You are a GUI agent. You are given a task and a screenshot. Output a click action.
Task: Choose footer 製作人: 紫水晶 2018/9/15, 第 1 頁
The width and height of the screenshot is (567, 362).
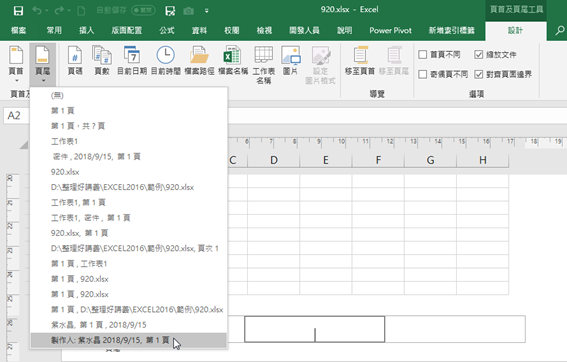tap(129, 340)
